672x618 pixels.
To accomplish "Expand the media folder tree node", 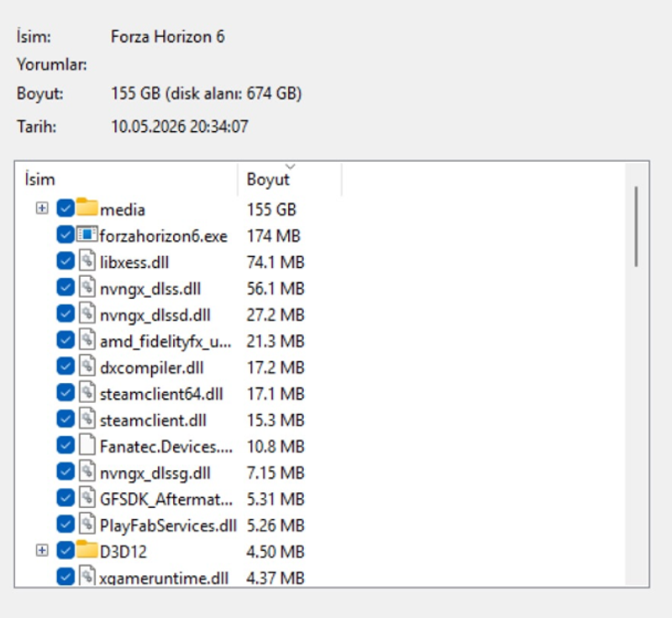I will [42, 208].
